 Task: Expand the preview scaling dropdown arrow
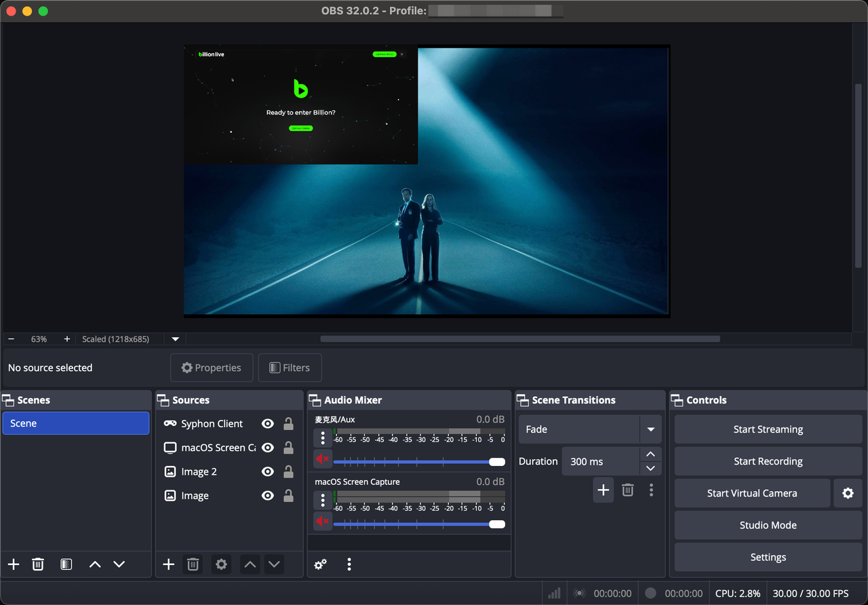tap(176, 339)
